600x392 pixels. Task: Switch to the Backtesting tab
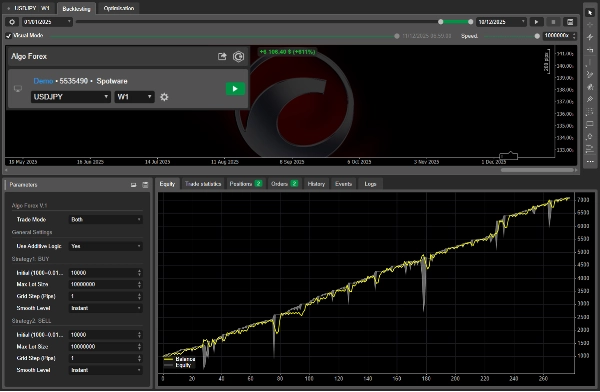coord(77,8)
